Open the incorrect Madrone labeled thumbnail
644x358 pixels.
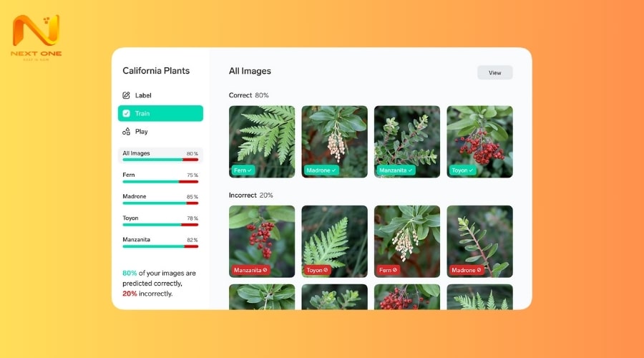click(x=479, y=242)
